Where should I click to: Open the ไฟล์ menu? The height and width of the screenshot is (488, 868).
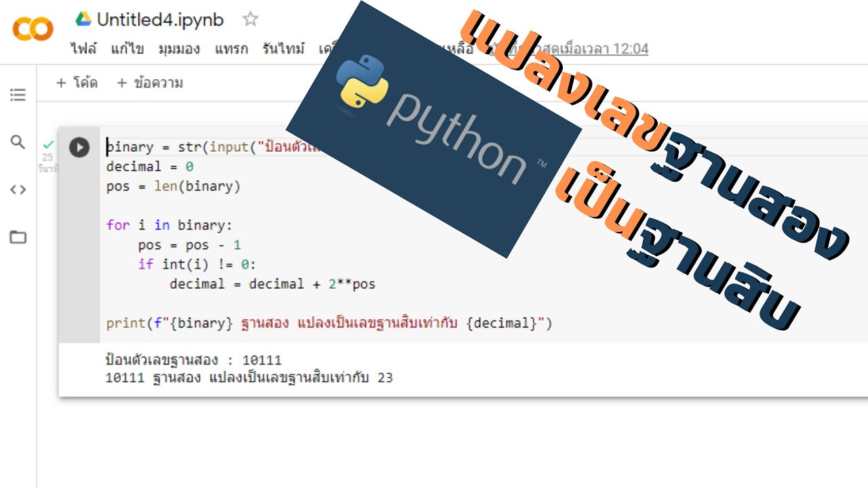83,49
